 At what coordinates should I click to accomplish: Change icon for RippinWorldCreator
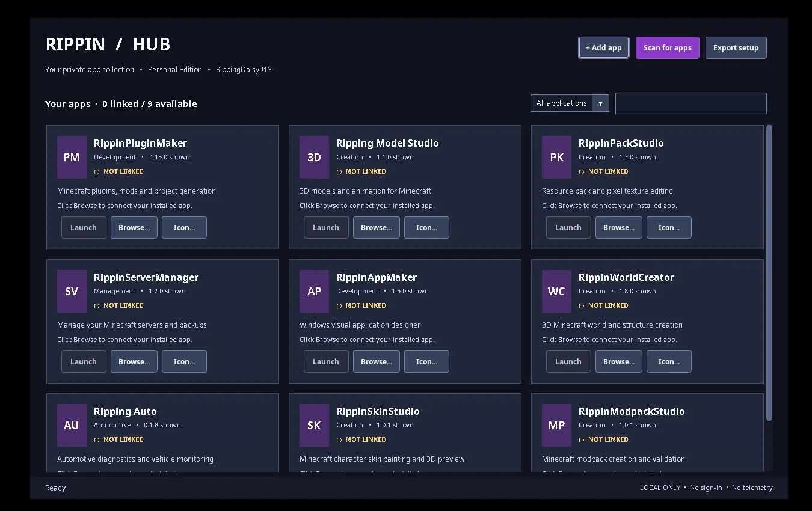[669, 362]
